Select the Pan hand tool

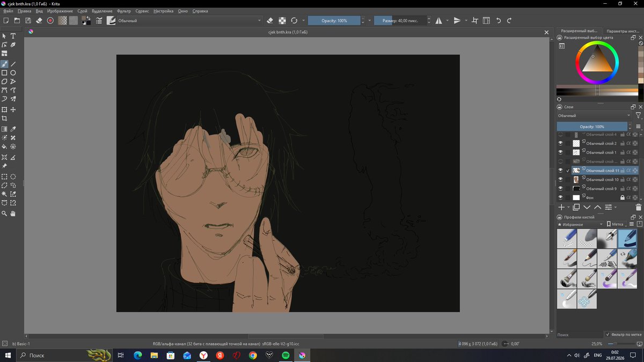(x=13, y=213)
